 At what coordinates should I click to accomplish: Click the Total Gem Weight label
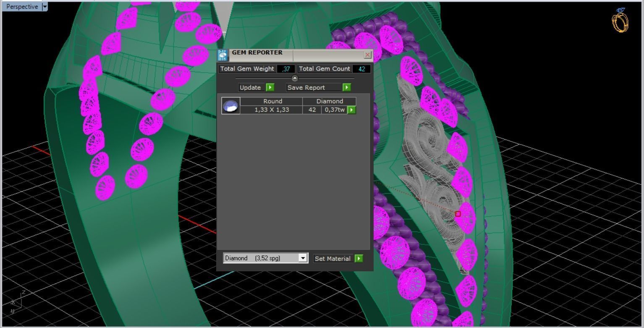[247, 68]
